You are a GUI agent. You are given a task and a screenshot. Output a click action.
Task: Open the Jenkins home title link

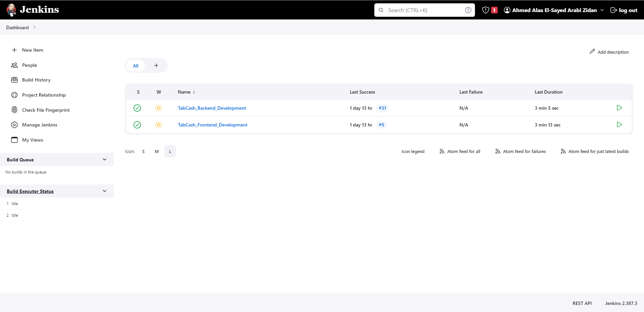39,9
